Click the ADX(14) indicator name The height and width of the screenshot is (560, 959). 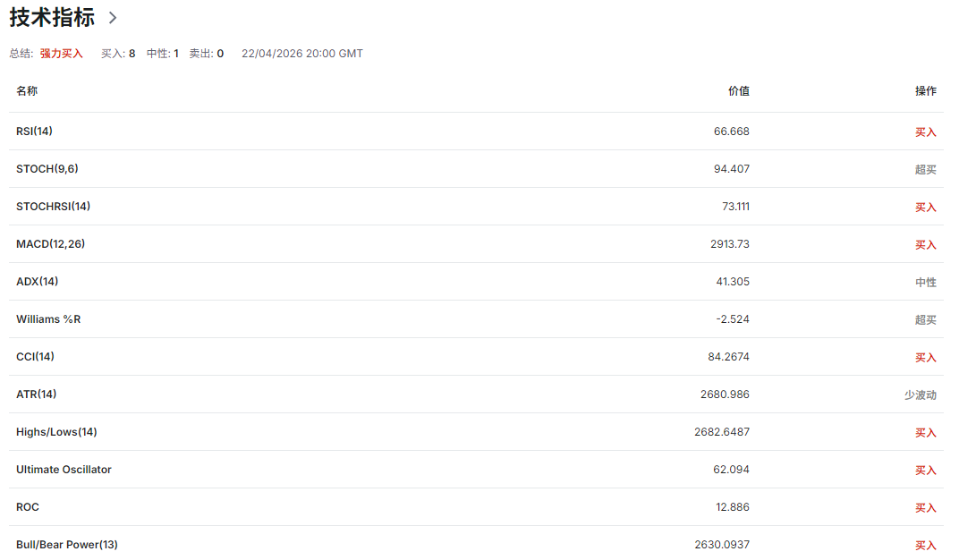click(x=37, y=282)
